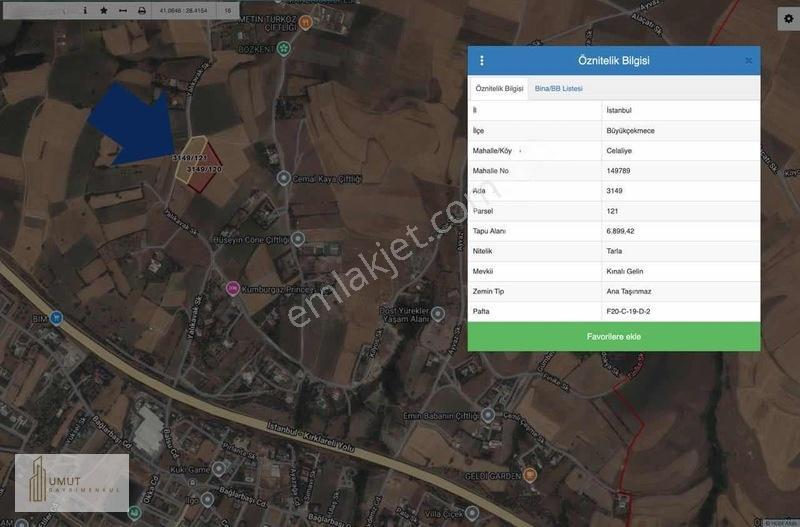Click the Dost Yürekler Yaşam Alanı marker
The width and height of the screenshot is (800, 527).
coord(438,314)
